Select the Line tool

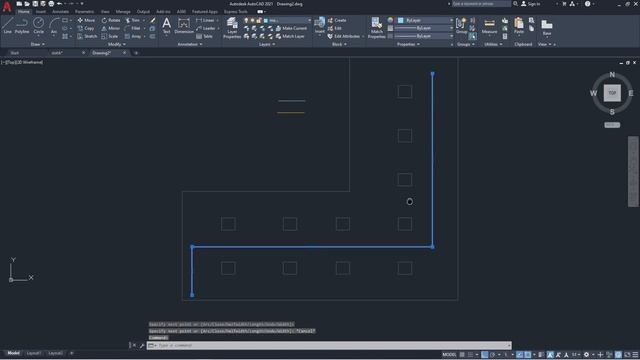(x=7, y=26)
